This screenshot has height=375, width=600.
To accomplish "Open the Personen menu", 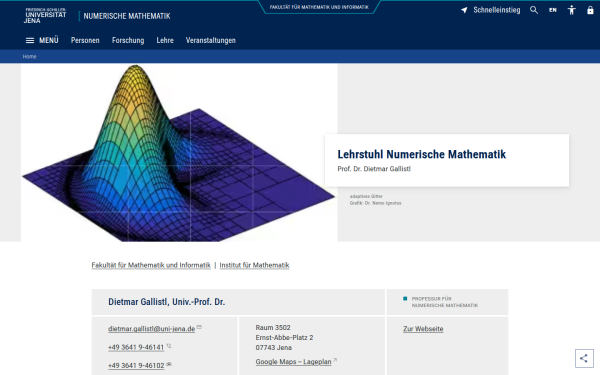I will pos(85,40).
